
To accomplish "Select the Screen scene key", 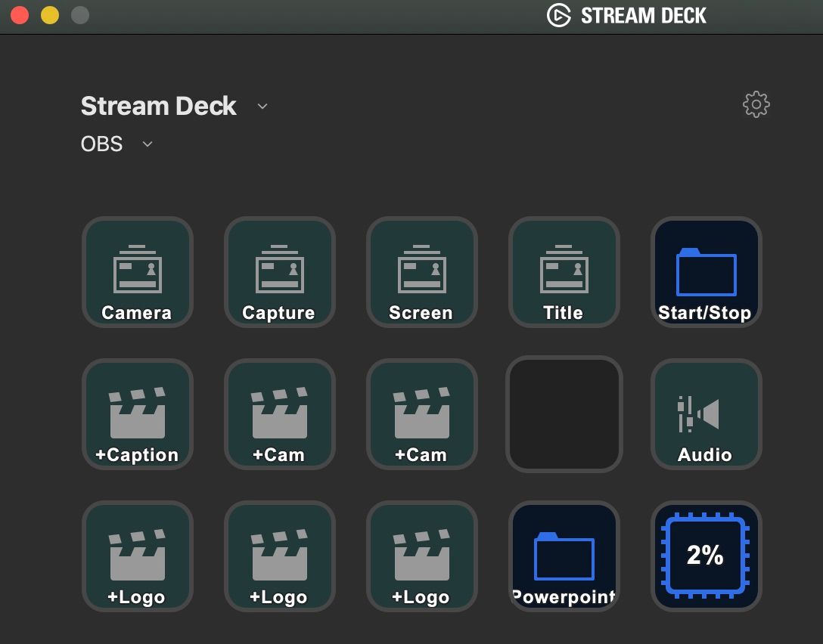I will 421,272.
